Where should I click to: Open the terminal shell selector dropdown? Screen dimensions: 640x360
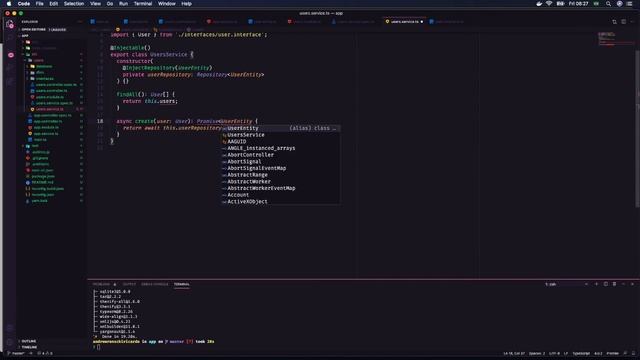pyautogui.click(x=567, y=284)
